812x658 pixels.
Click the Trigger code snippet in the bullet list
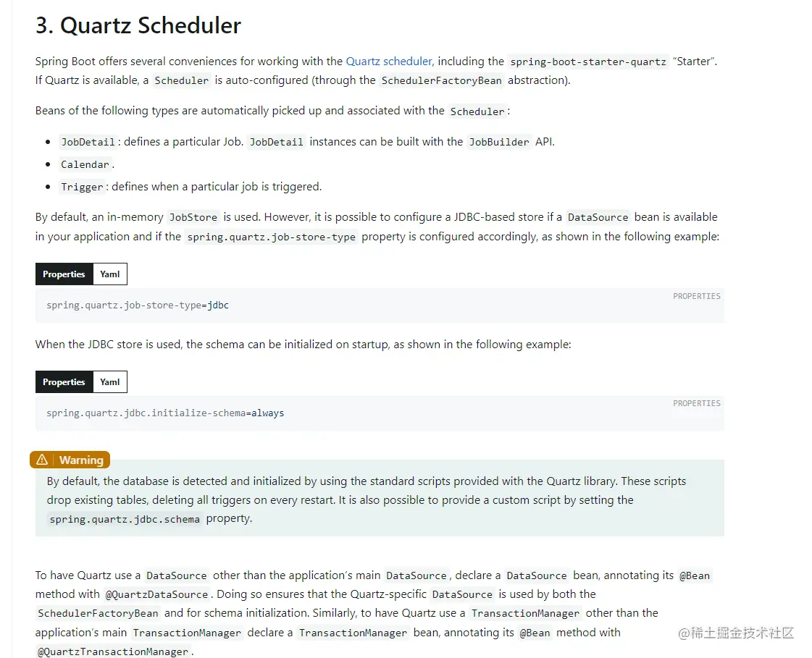[82, 187]
